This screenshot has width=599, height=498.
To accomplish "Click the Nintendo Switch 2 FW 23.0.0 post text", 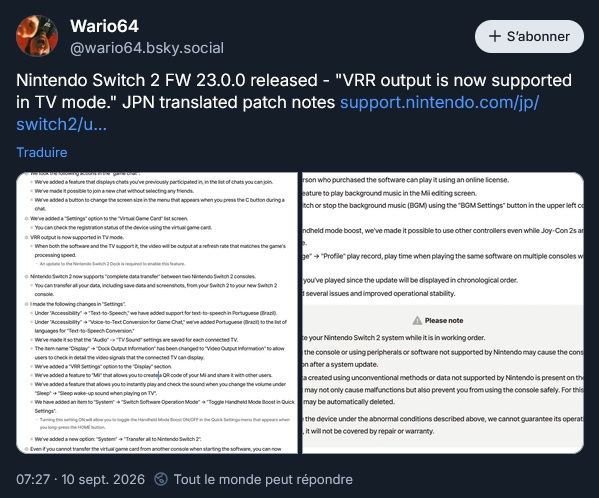I will [167, 80].
